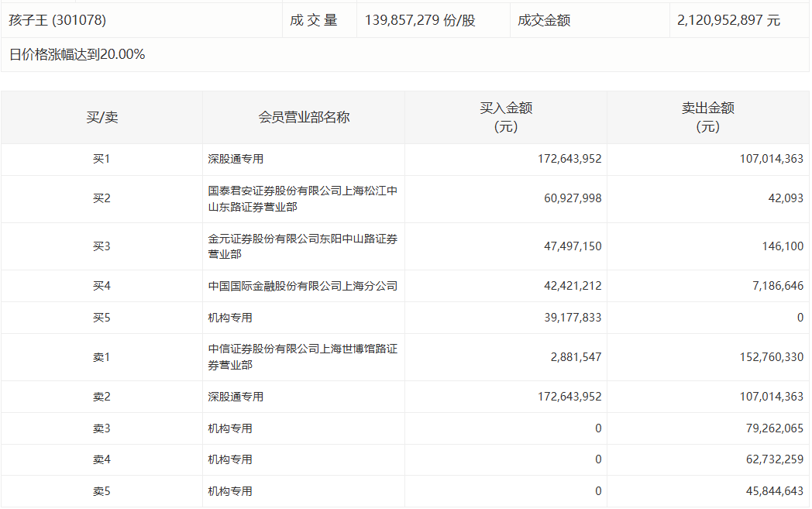The height and width of the screenshot is (509, 812).
Task: Click sell amount 45,844,643 in 卖5 row
Action: (x=767, y=491)
